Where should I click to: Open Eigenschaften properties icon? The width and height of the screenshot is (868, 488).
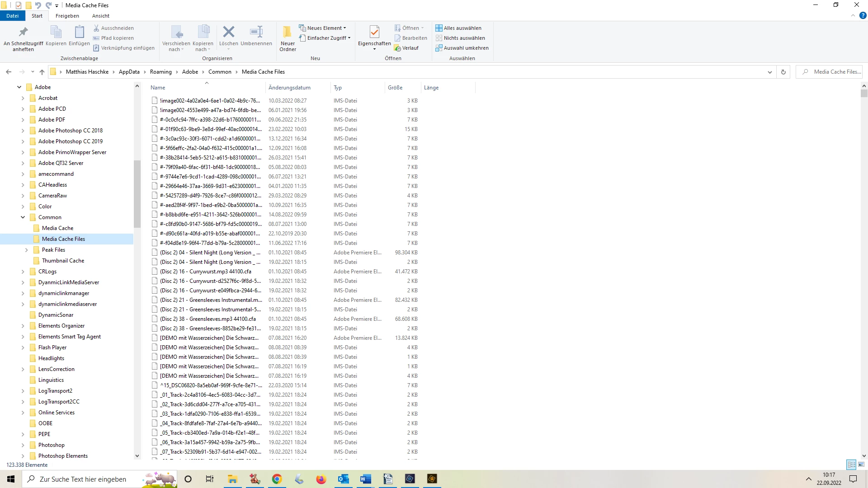tap(374, 32)
